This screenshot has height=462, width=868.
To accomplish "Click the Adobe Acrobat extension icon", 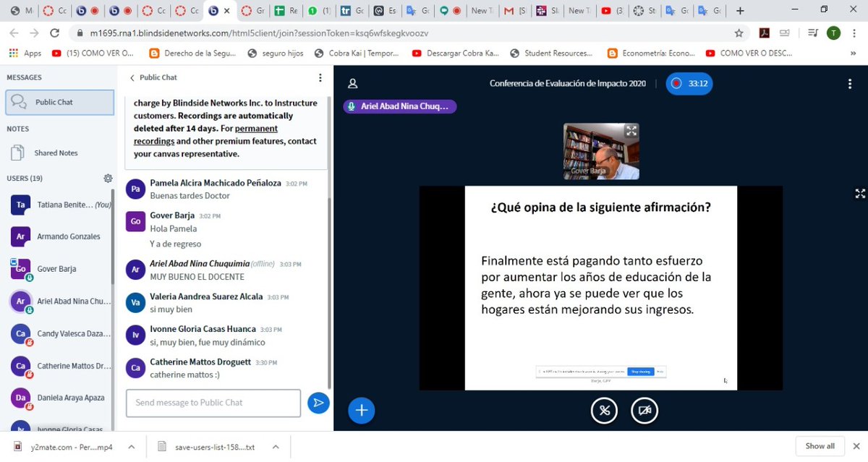I will 764,33.
